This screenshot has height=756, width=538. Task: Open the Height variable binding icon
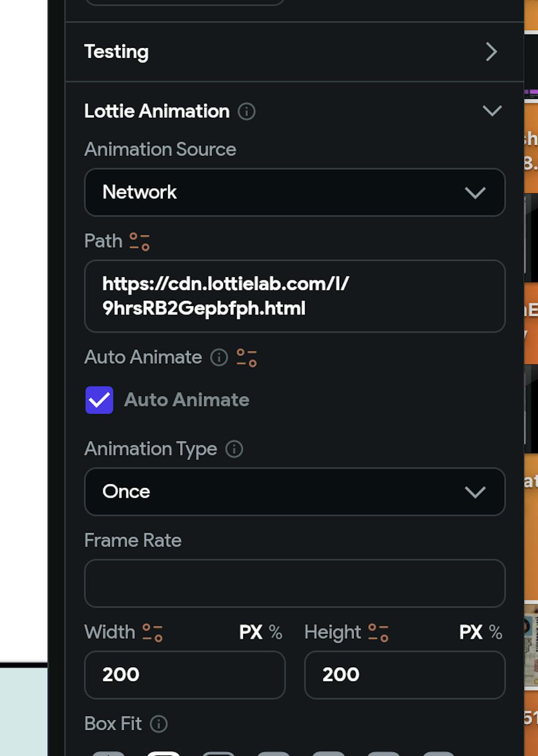(378, 632)
